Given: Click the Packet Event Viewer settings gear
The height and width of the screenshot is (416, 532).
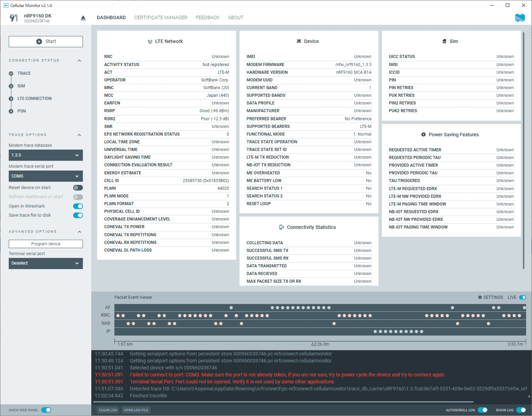Looking at the screenshot, I should (x=480, y=298).
